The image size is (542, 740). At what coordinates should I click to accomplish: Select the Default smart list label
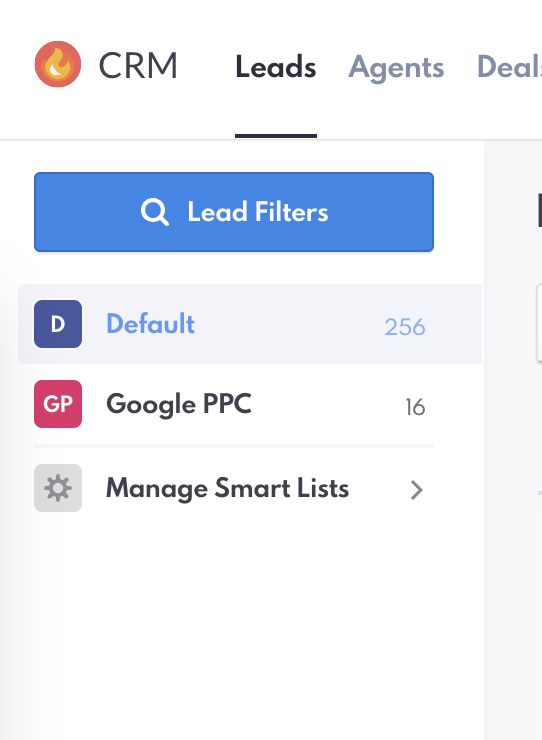(151, 324)
